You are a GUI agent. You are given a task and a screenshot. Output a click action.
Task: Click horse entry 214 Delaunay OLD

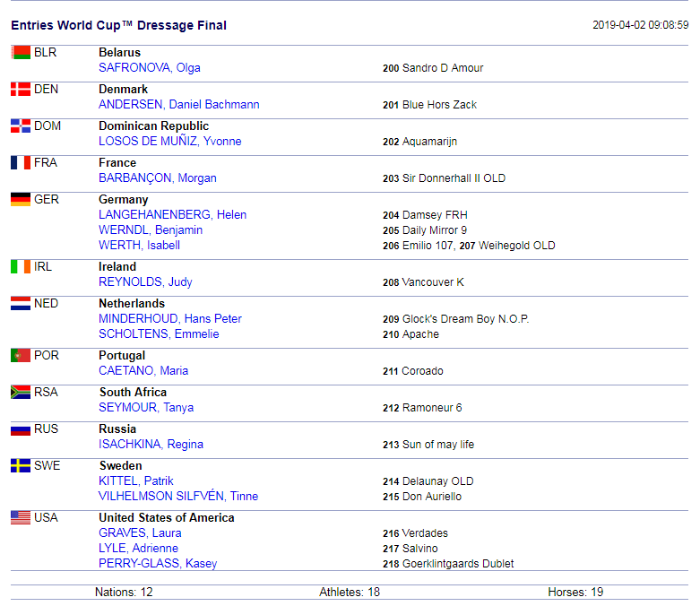pos(428,481)
